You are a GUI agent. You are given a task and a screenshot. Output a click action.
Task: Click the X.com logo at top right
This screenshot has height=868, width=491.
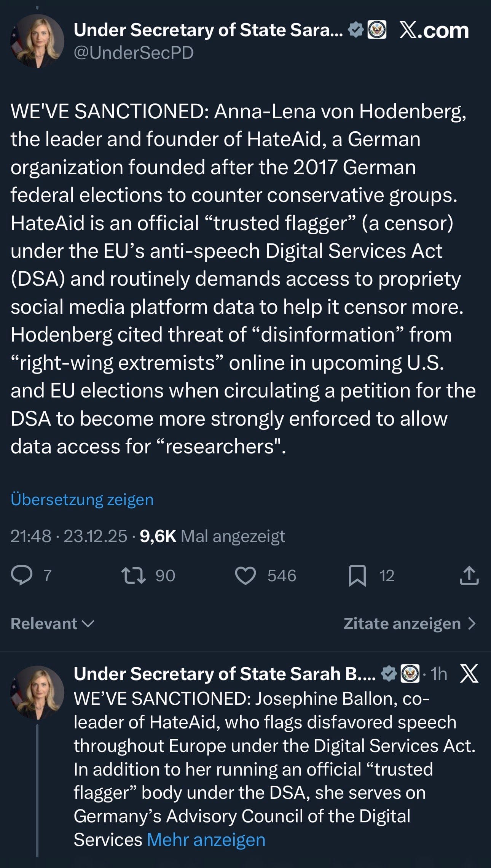[434, 30]
